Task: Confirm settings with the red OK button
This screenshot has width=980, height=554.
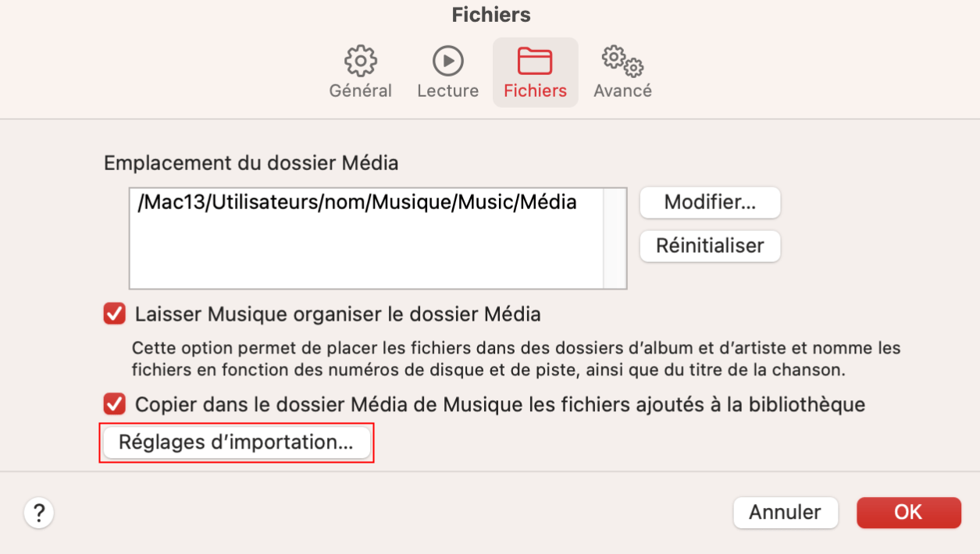Action: pos(908,513)
